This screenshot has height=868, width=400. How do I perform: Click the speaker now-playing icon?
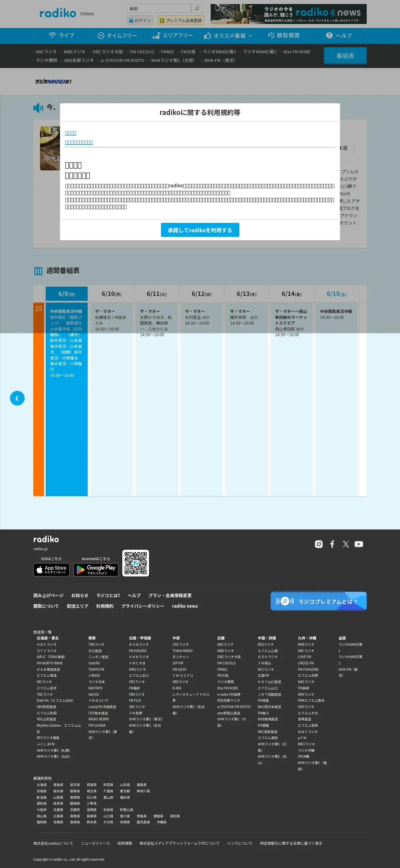click(38, 108)
